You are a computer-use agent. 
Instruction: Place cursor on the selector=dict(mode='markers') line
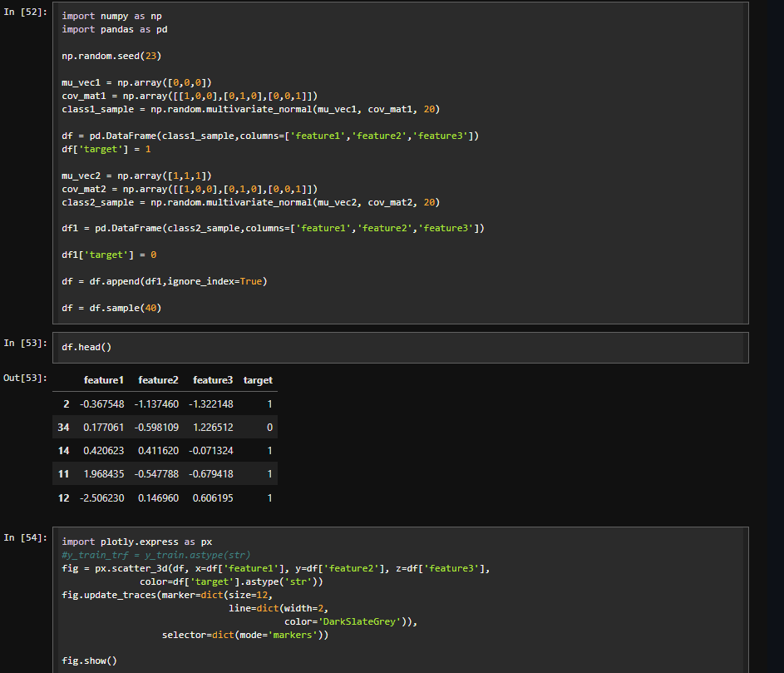point(245,635)
